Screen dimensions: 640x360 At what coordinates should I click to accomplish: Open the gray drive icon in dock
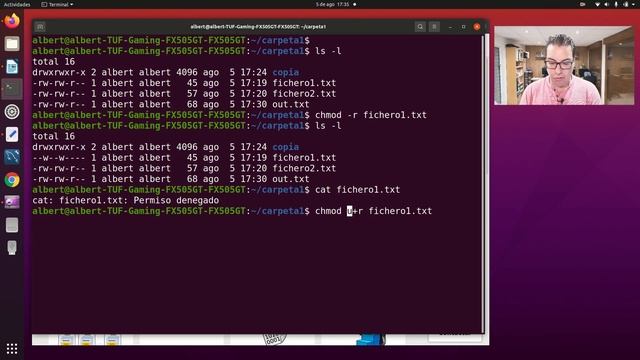click(x=12, y=225)
